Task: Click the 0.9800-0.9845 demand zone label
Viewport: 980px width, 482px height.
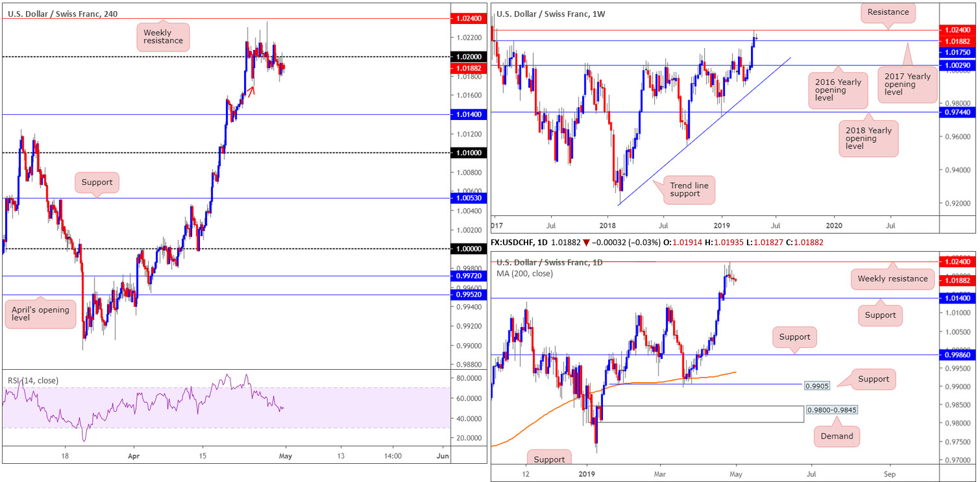Action: pos(831,410)
